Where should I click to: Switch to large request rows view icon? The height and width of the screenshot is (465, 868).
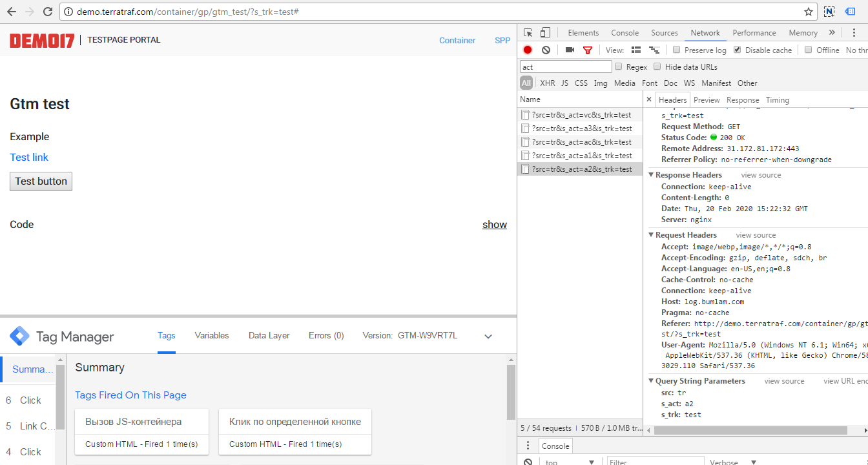coord(636,50)
